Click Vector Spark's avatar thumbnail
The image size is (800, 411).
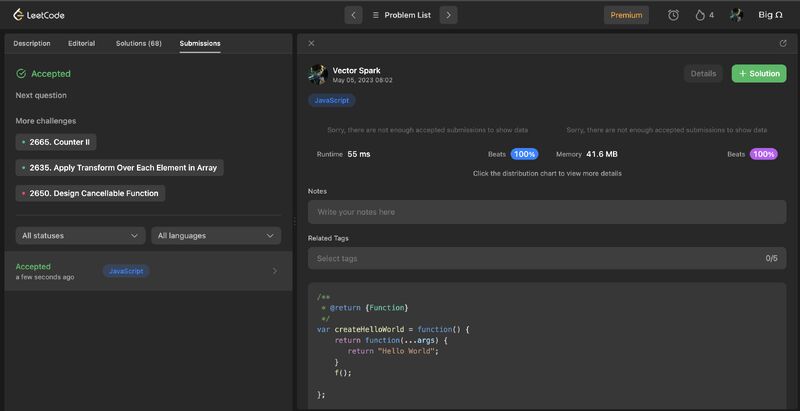(317, 74)
